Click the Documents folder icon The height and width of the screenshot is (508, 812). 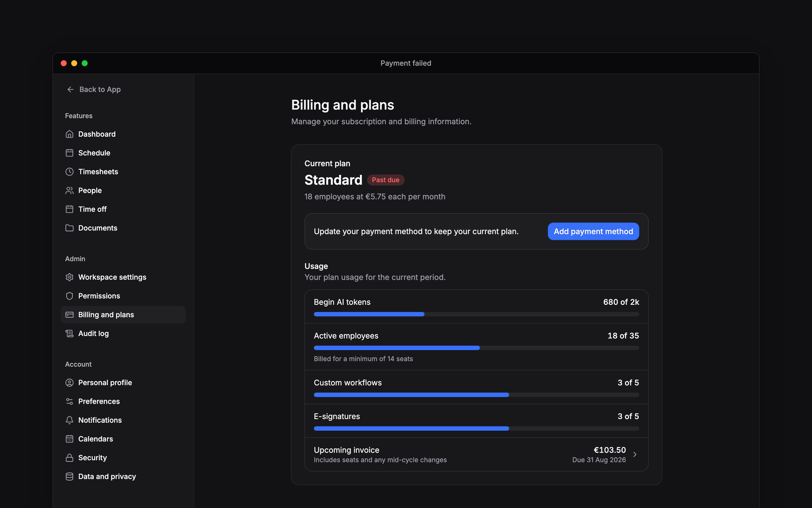(x=70, y=228)
